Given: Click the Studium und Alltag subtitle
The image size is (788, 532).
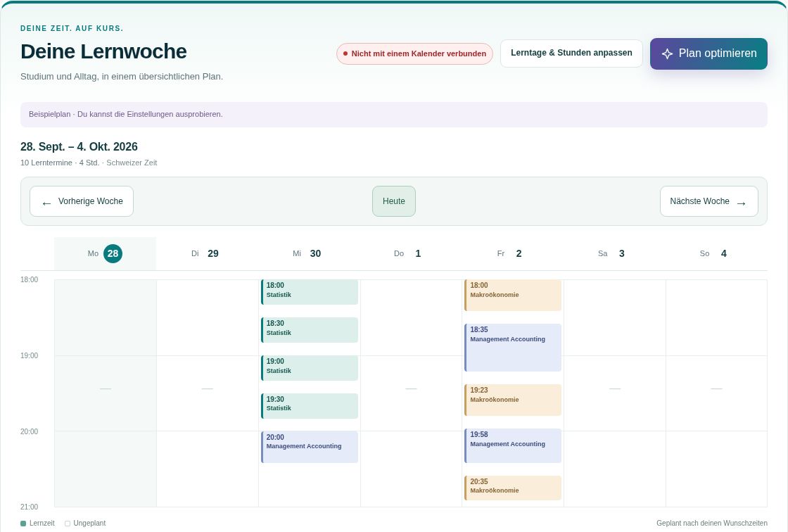Looking at the screenshot, I should coord(122,77).
